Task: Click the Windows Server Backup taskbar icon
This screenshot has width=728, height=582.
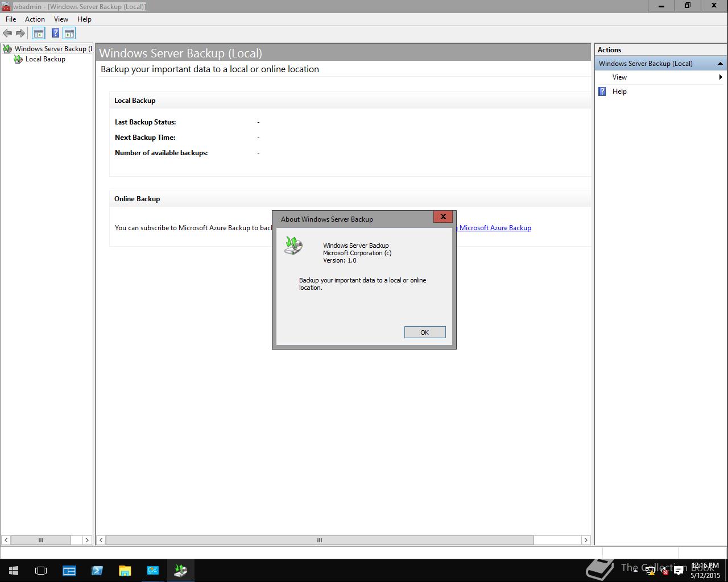Action: pos(181,571)
